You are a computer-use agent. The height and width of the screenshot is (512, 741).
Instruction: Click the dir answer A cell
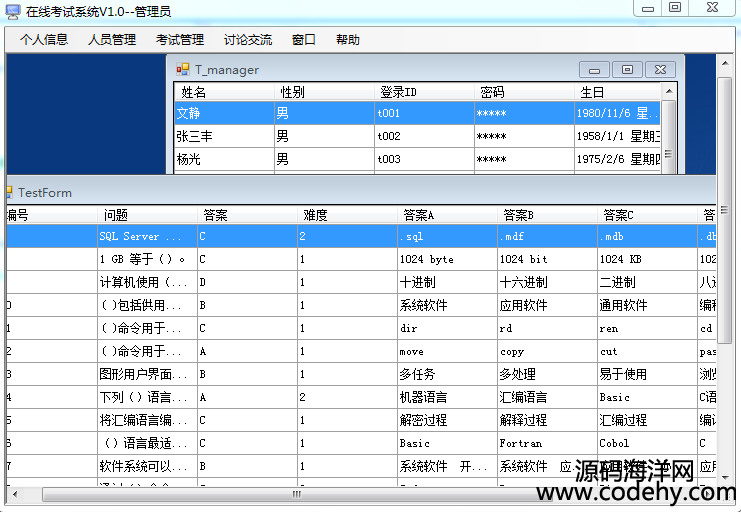pos(448,328)
